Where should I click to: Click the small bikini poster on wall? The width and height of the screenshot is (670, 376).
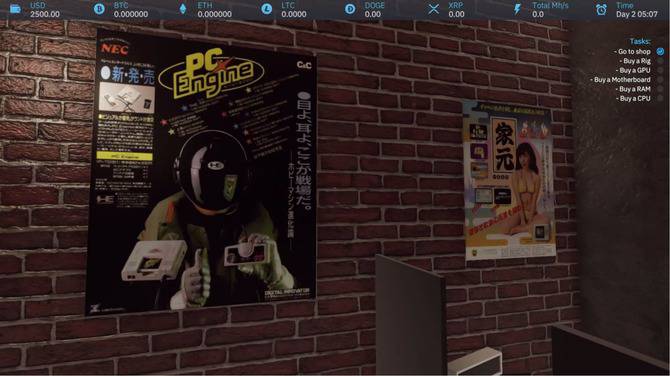point(509,181)
